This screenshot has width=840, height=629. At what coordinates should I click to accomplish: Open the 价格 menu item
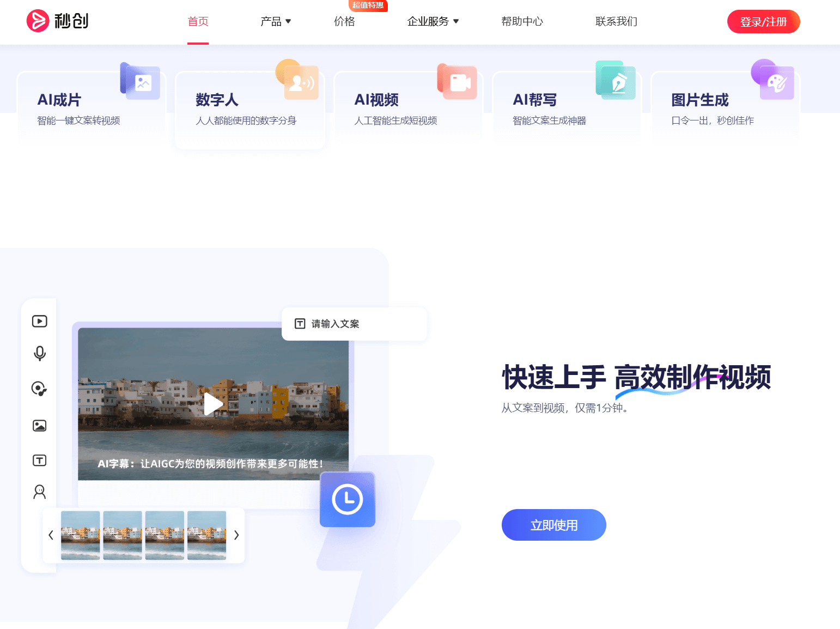[x=344, y=21]
